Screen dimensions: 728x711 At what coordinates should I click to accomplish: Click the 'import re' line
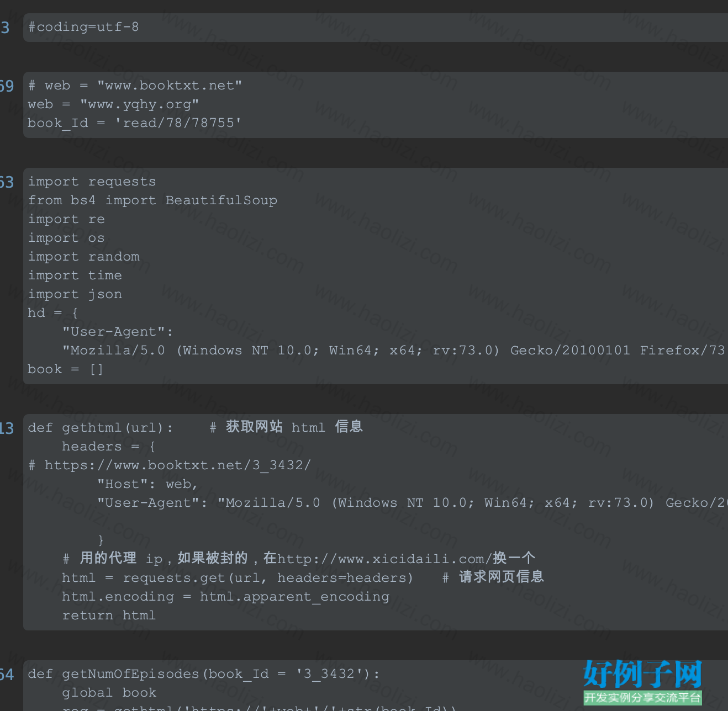[66, 219]
